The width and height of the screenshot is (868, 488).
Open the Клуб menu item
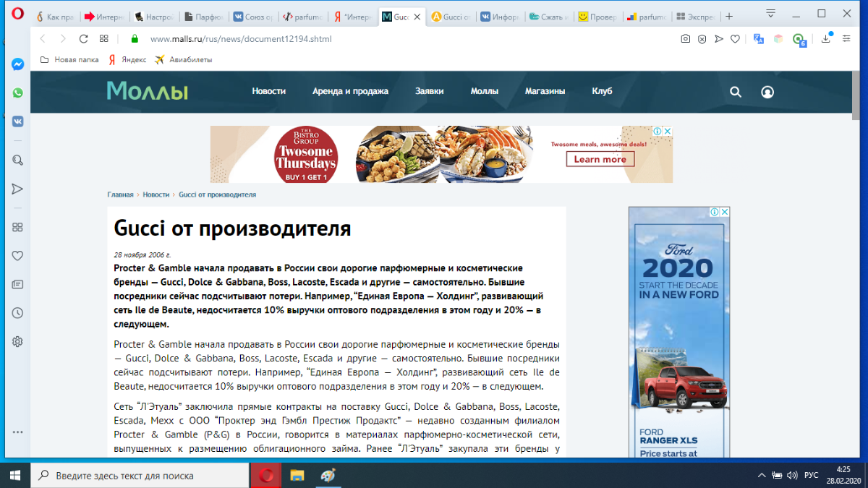click(x=602, y=91)
